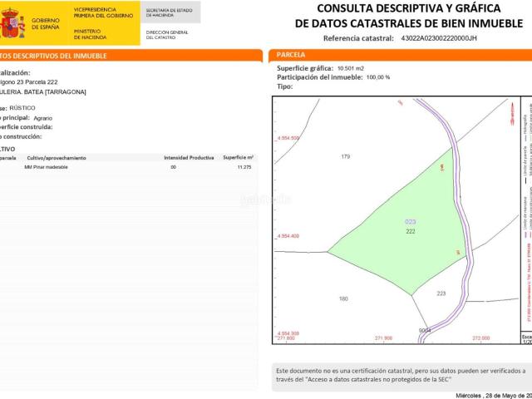Click 'DE DATOS CATASTRALES DE BIEN INMUEBLE' line
The width and height of the screenshot is (532, 399).
(409, 23)
